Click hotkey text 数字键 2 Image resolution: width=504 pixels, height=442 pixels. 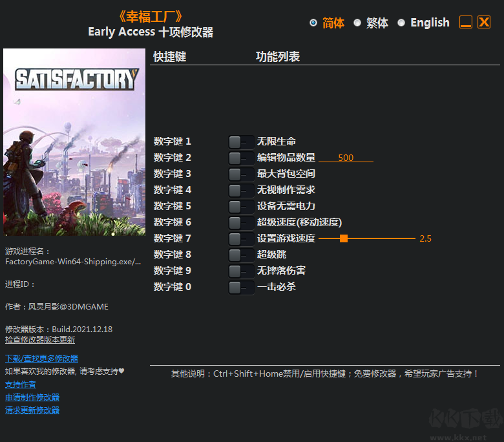coord(173,158)
